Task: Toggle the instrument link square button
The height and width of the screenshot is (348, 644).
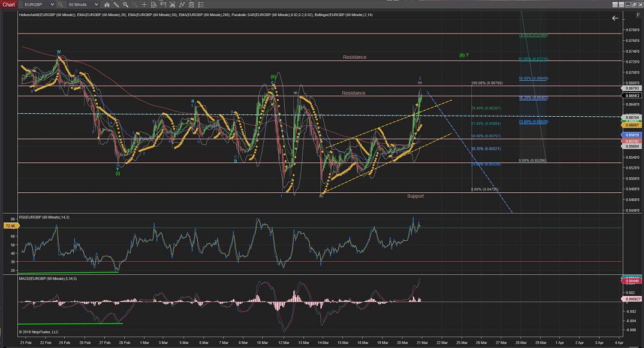Action: pyautogui.click(x=615, y=4)
